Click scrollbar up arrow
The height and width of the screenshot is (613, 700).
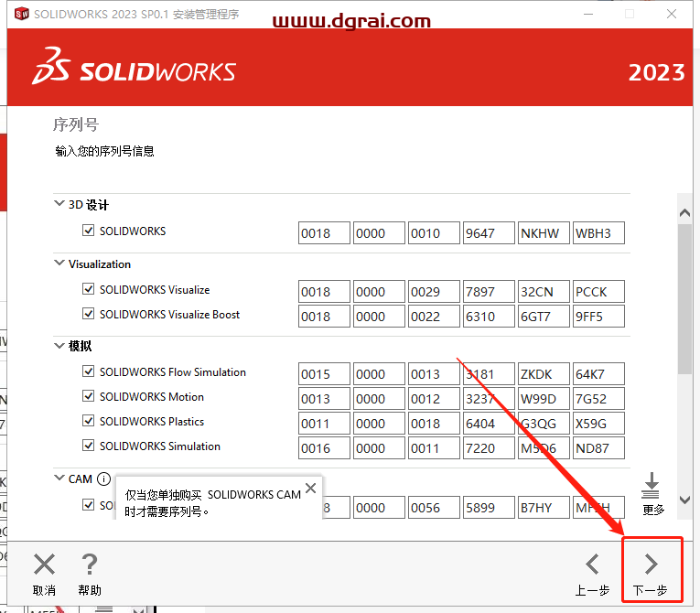[x=684, y=212]
